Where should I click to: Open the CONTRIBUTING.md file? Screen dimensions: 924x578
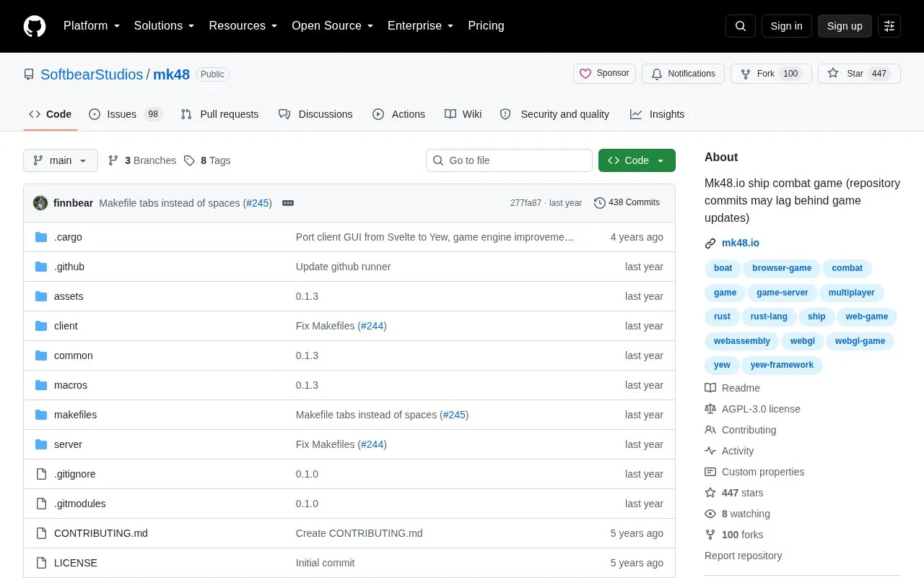pyautogui.click(x=101, y=533)
